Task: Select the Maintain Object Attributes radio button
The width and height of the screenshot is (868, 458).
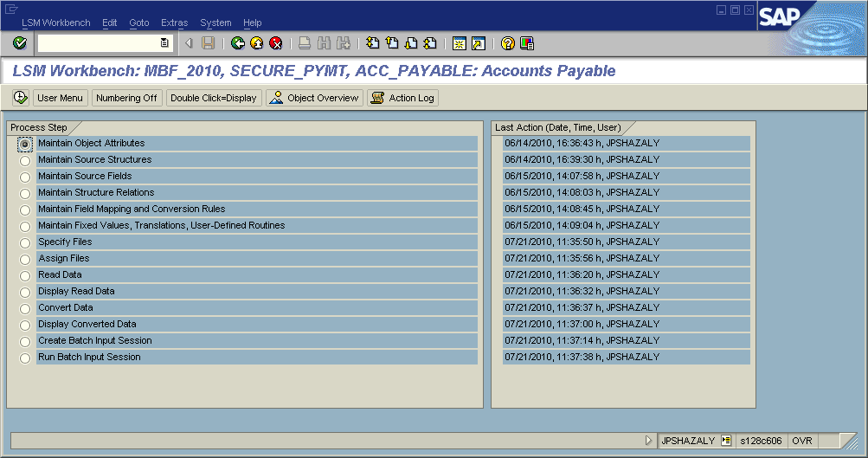Action: [x=25, y=144]
